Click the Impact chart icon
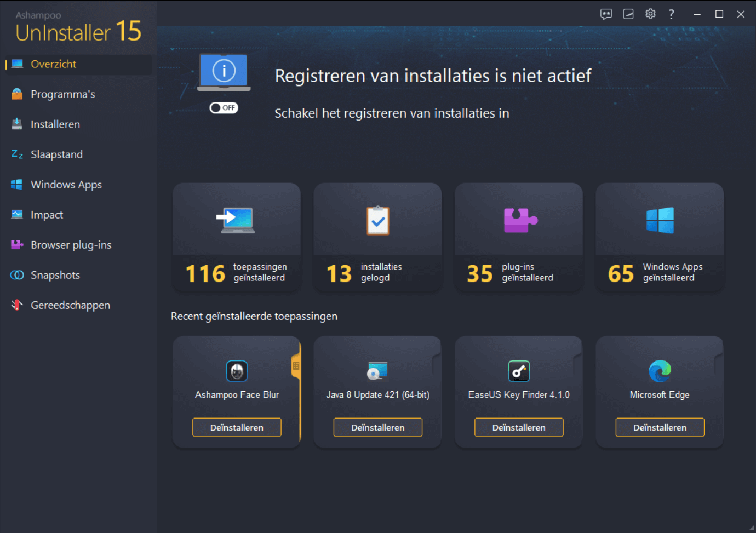This screenshot has width=756, height=533. point(17,214)
